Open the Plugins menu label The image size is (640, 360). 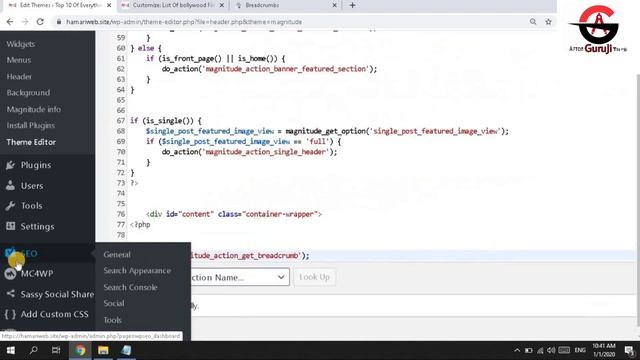pyautogui.click(x=36, y=165)
